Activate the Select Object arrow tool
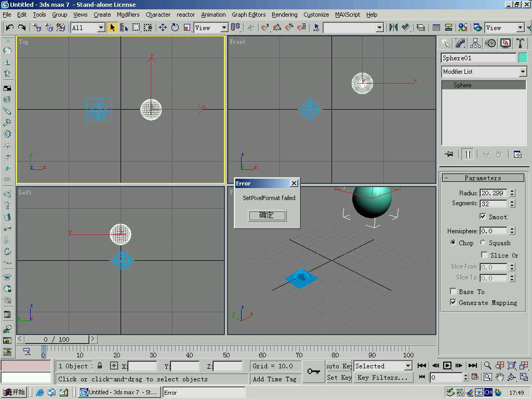 [x=112, y=28]
